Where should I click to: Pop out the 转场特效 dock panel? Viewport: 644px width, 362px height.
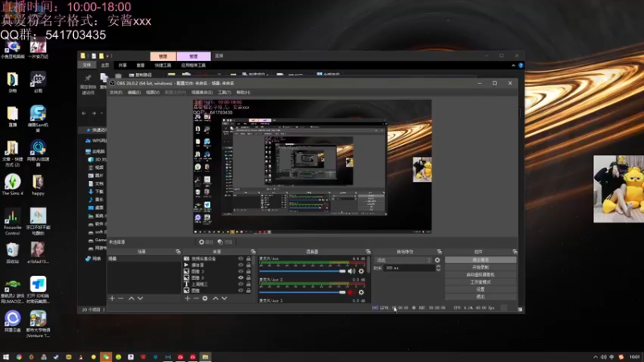pyautogui.click(x=439, y=252)
